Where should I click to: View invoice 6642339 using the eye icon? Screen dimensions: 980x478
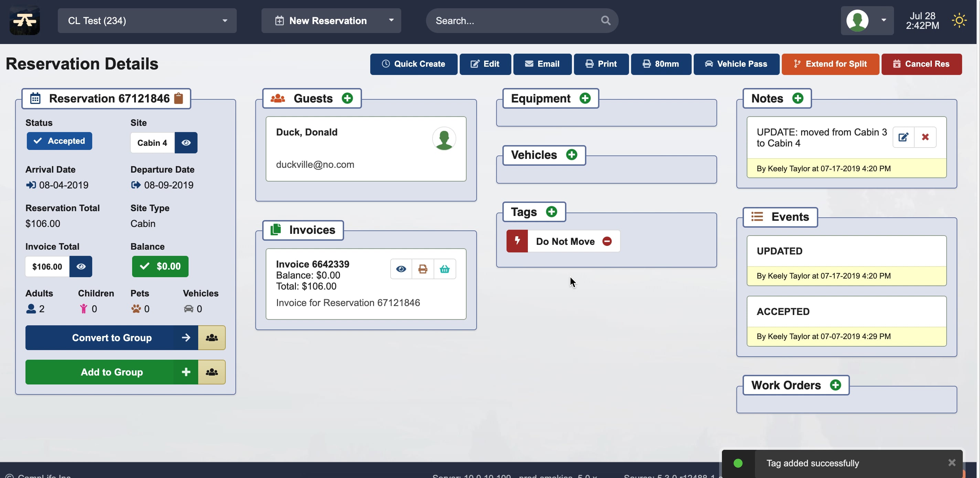pyautogui.click(x=401, y=269)
